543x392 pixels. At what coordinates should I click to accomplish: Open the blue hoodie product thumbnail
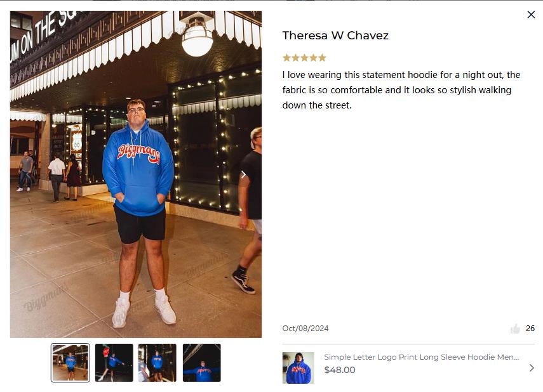pyautogui.click(x=298, y=368)
